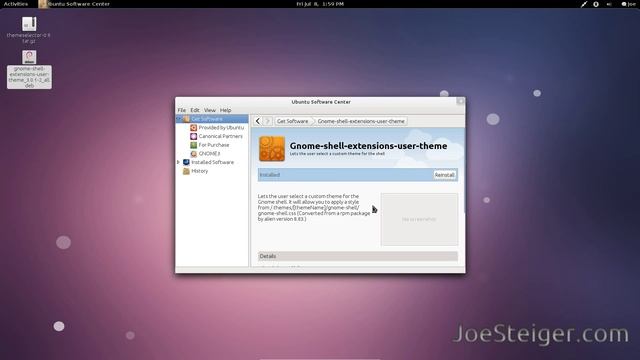This screenshot has height=360, width=640.
Task: Open the joe user menu
Action: [629, 4]
